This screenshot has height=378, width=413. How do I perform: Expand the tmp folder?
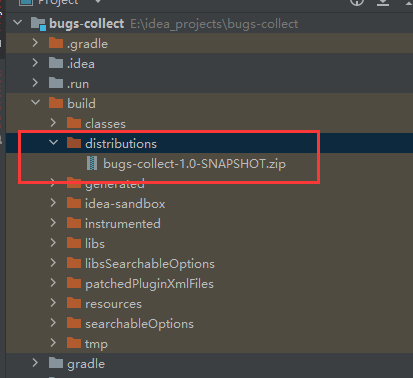pyautogui.click(x=53, y=343)
